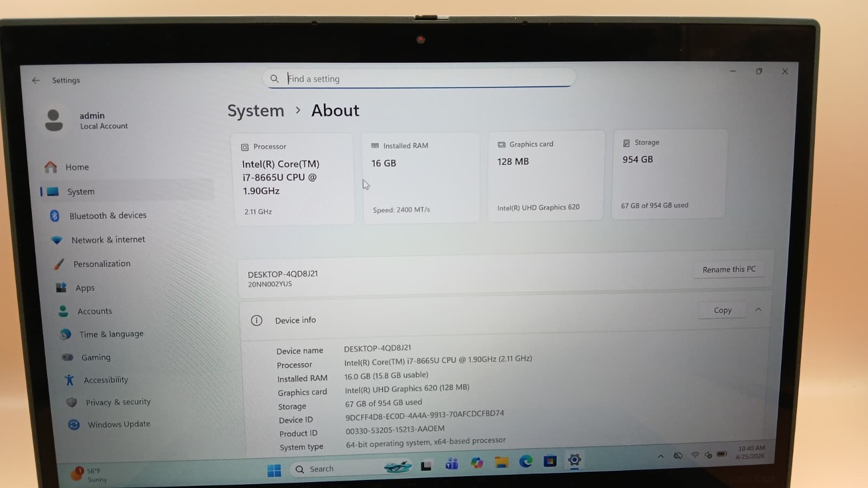Select the Storage info card
The height and width of the screenshot is (488, 868).
669,174
